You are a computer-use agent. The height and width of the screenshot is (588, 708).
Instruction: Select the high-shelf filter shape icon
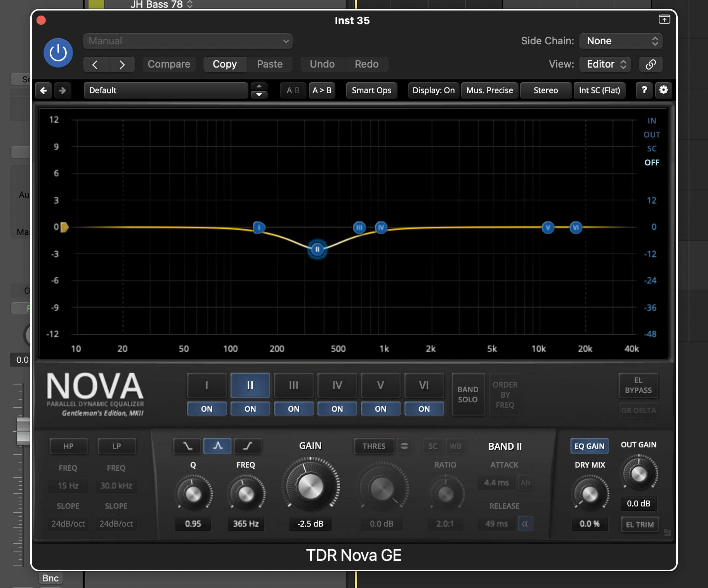pyautogui.click(x=247, y=446)
